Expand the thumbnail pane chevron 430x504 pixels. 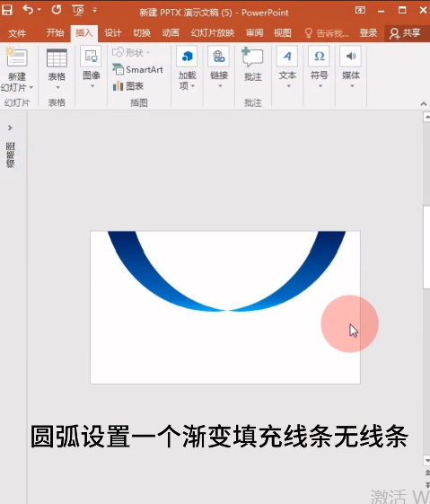(x=10, y=128)
